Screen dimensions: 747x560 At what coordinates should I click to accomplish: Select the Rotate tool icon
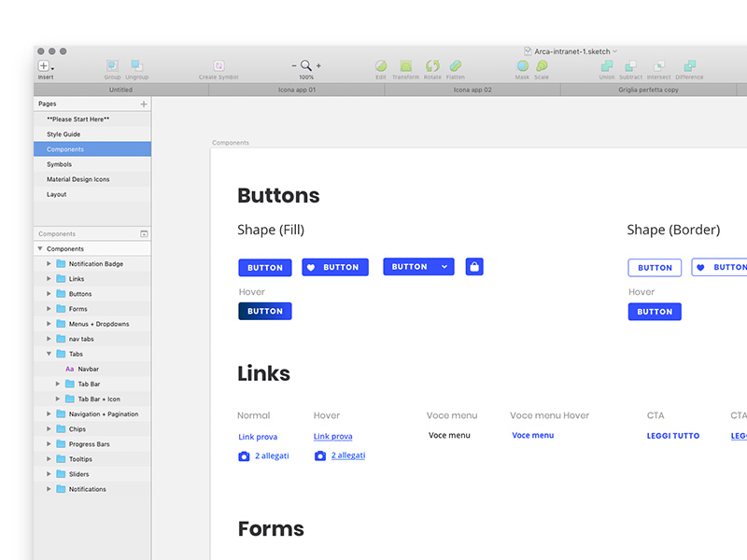[x=432, y=65]
